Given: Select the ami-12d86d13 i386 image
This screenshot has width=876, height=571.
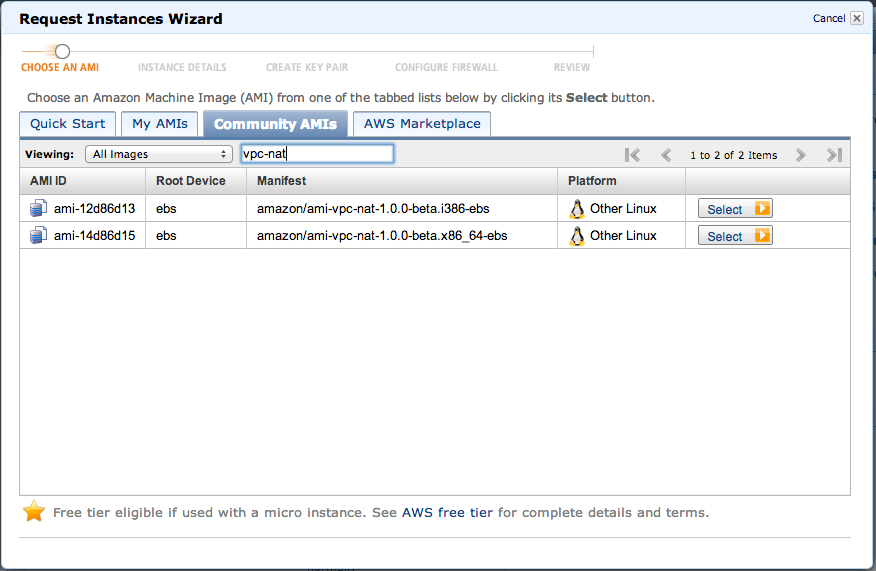Looking at the screenshot, I should pyautogui.click(x=735, y=208).
